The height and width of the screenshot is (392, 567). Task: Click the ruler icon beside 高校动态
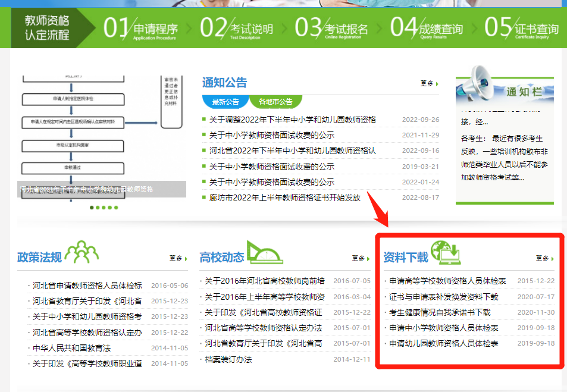pyautogui.click(x=265, y=253)
